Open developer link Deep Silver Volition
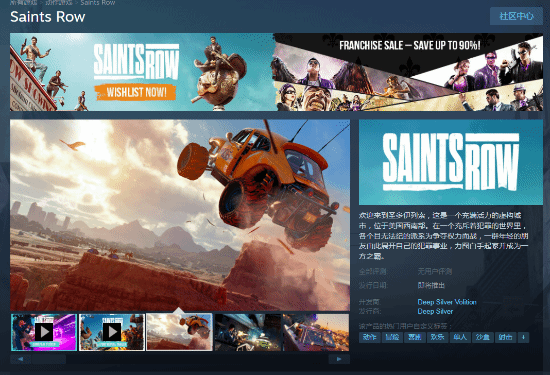 coord(447,302)
